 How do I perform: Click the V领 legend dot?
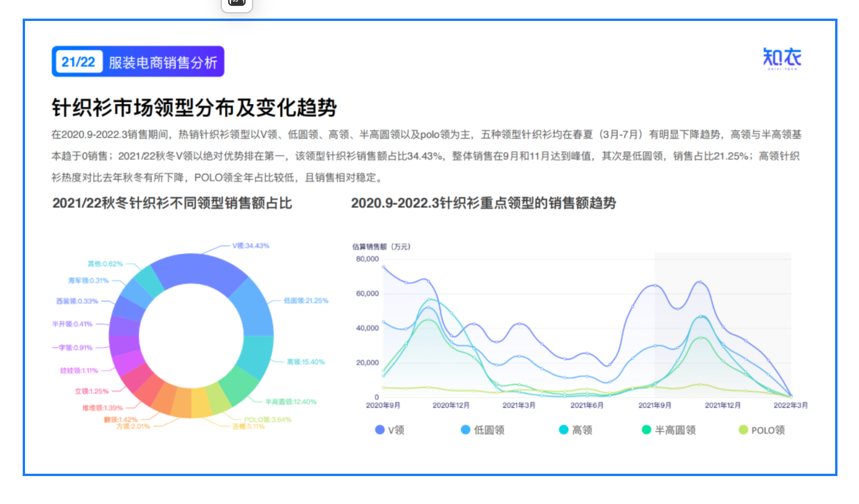[x=380, y=430]
